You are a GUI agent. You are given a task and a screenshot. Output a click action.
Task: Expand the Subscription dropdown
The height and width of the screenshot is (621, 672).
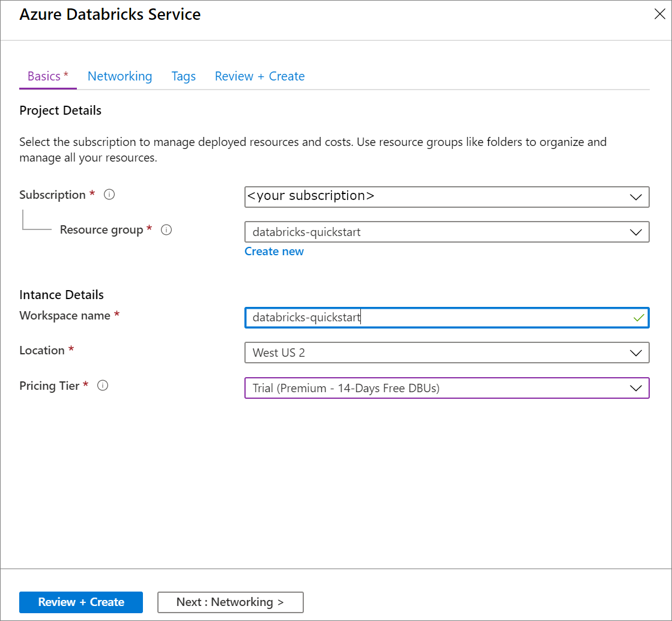[x=636, y=197]
